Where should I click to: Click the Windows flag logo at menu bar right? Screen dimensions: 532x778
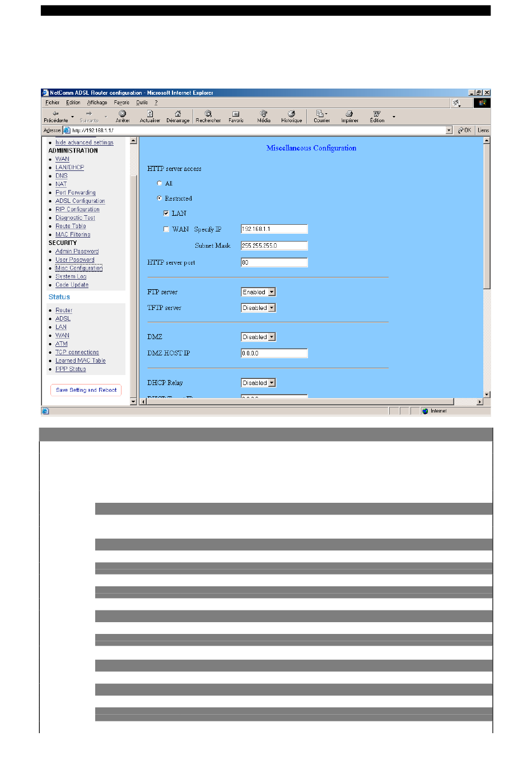coord(482,103)
